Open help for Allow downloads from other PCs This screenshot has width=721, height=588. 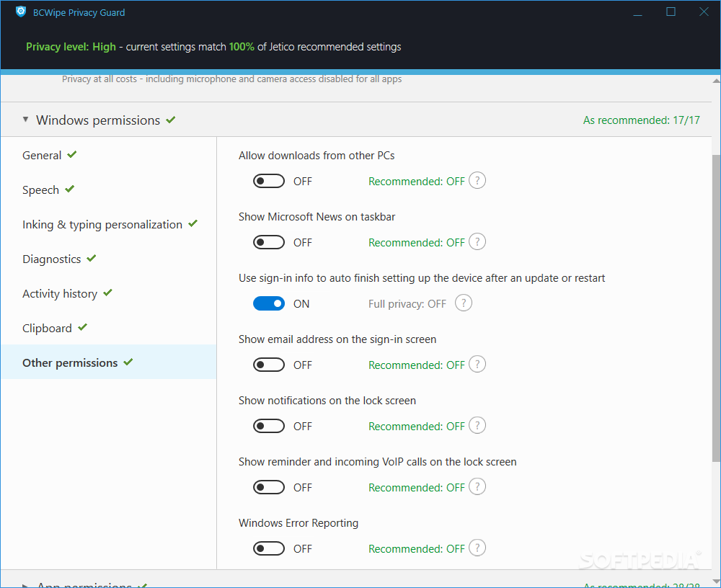(477, 181)
